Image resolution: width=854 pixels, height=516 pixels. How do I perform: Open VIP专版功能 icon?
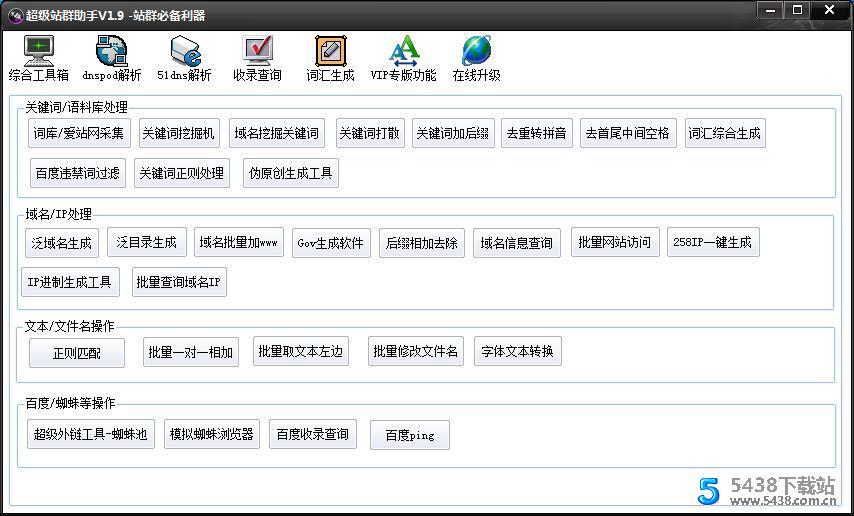click(403, 58)
